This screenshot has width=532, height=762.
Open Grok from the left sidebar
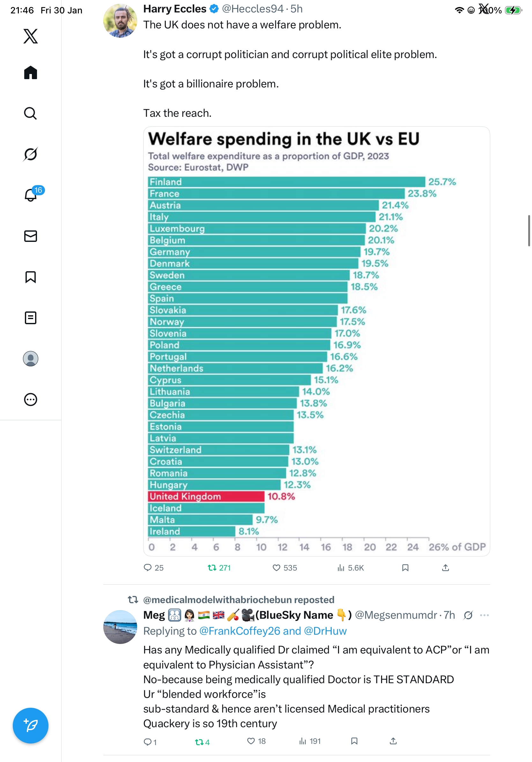tap(31, 154)
